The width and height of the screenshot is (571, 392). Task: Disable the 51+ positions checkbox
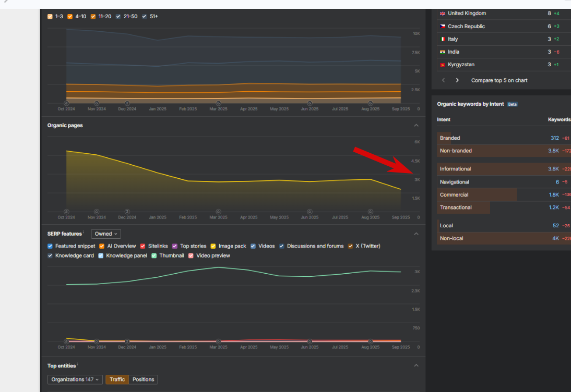pos(144,16)
